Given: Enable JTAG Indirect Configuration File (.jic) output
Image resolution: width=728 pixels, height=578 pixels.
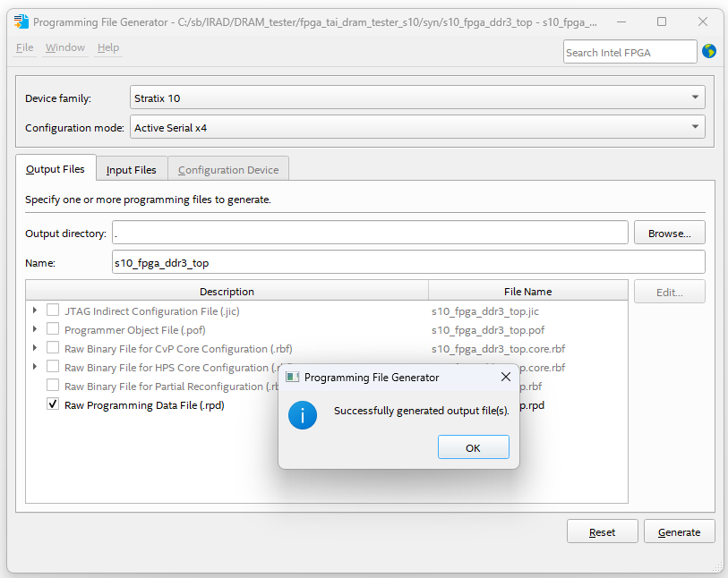Looking at the screenshot, I should tap(53, 311).
